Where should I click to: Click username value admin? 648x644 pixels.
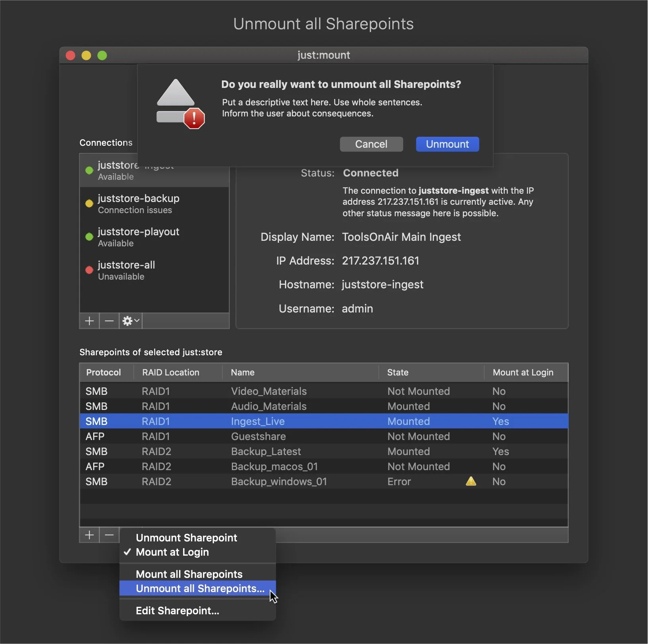[x=357, y=309]
